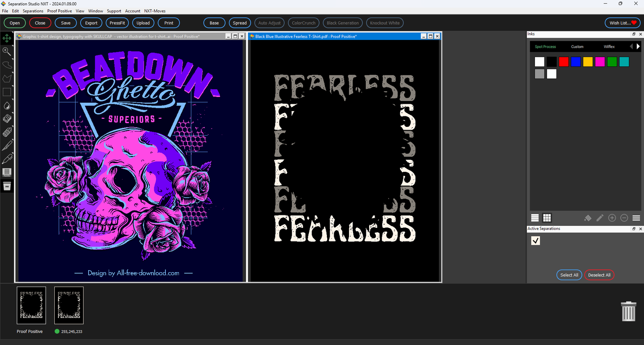Image resolution: width=644 pixels, height=345 pixels.
Task: Select the Rectangular marquee tool
Action: click(x=7, y=92)
